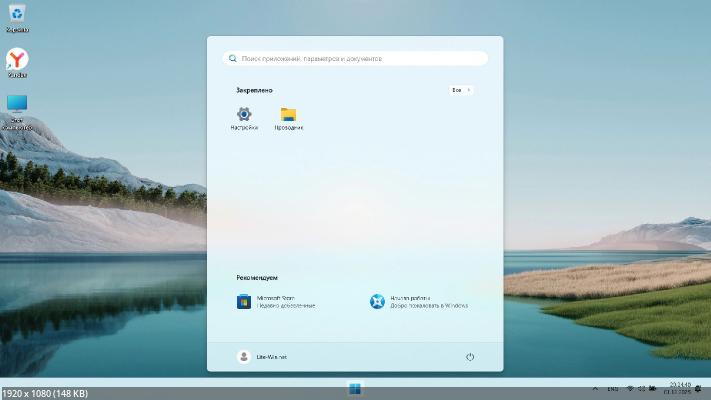This screenshot has height=400, width=711.
Task: Click the Start menu search field
Action: [355, 59]
